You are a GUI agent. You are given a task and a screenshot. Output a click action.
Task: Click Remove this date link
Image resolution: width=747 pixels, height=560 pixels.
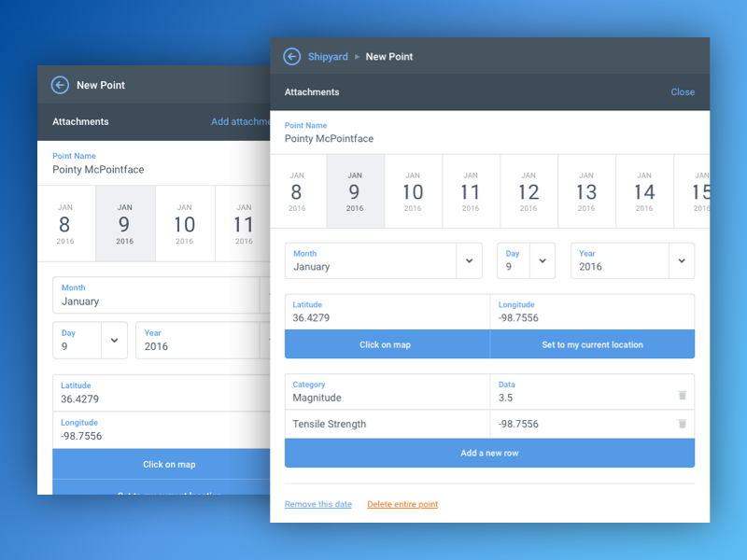(x=318, y=505)
